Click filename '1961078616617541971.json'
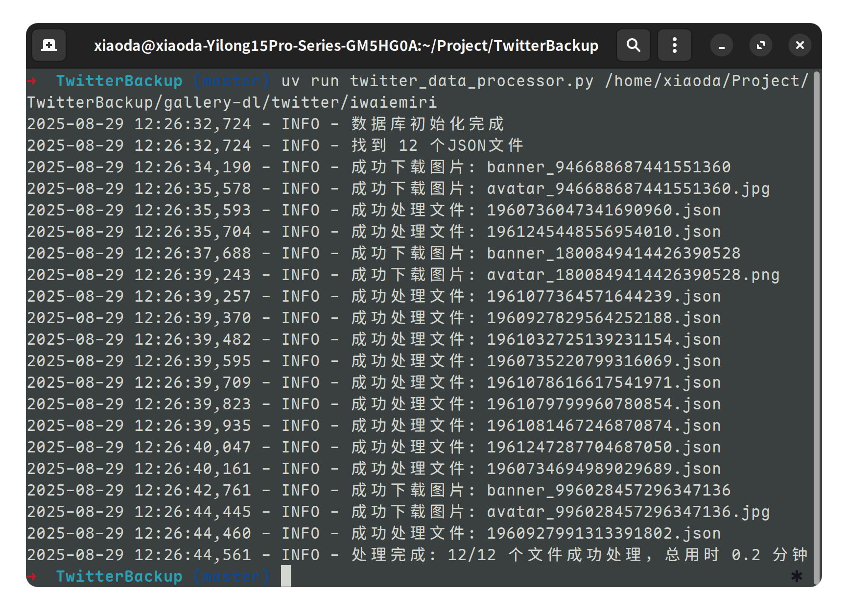Viewport: 848px width, 616px height. coord(604,382)
